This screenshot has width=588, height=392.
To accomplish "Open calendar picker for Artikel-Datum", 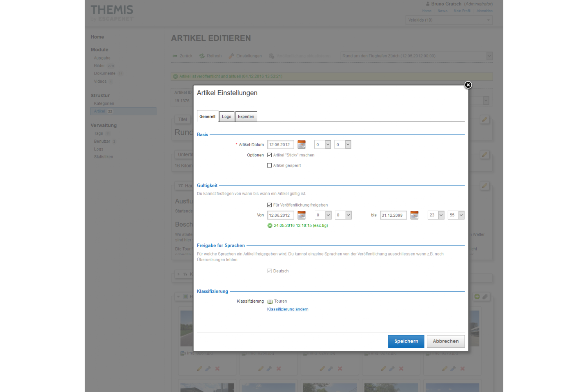I will [x=301, y=145].
